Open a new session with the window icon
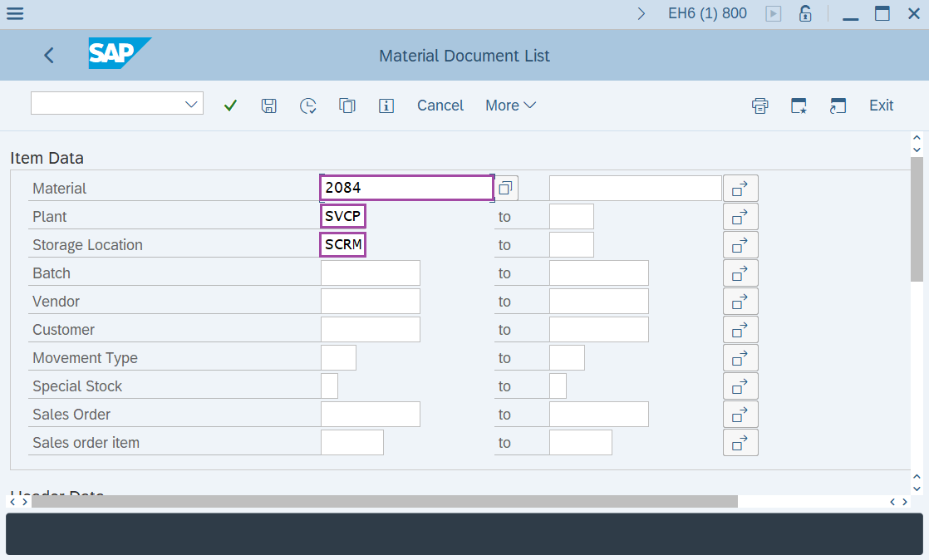The width and height of the screenshot is (929, 560). tap(838, 106)
